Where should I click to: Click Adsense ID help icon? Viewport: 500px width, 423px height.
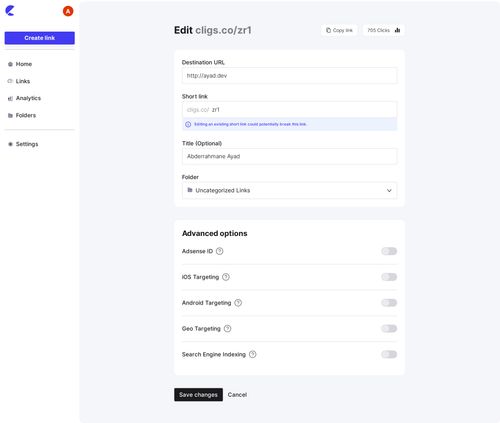(219, 251)
